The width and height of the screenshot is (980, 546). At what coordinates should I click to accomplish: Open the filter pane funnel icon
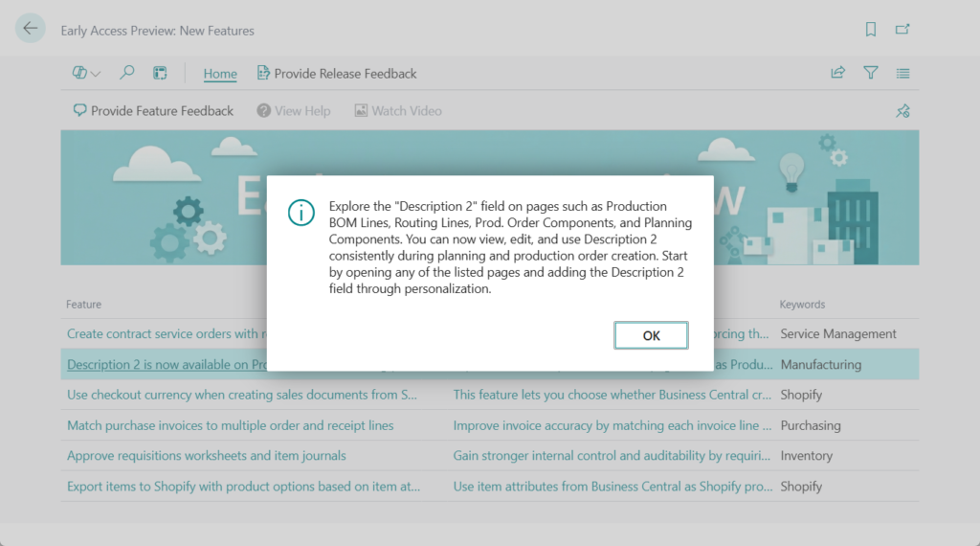click(870, 73)
